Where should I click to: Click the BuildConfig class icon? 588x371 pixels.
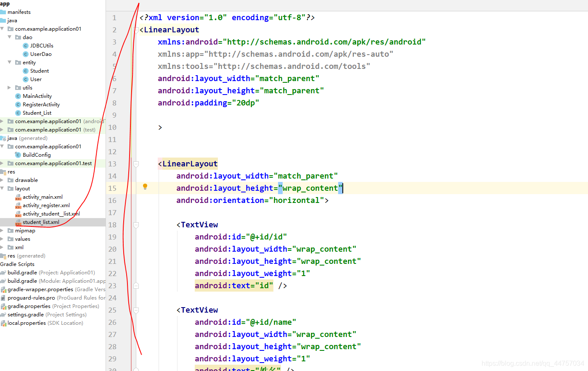click(x=18, y=155)
